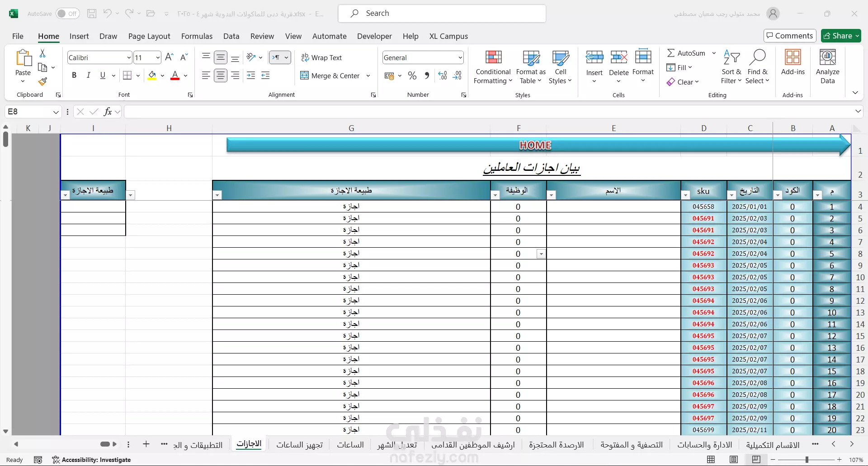Increase font size with the larger A icon
The width and height of the screenshot is (868, 466).
tap(169, 57)
